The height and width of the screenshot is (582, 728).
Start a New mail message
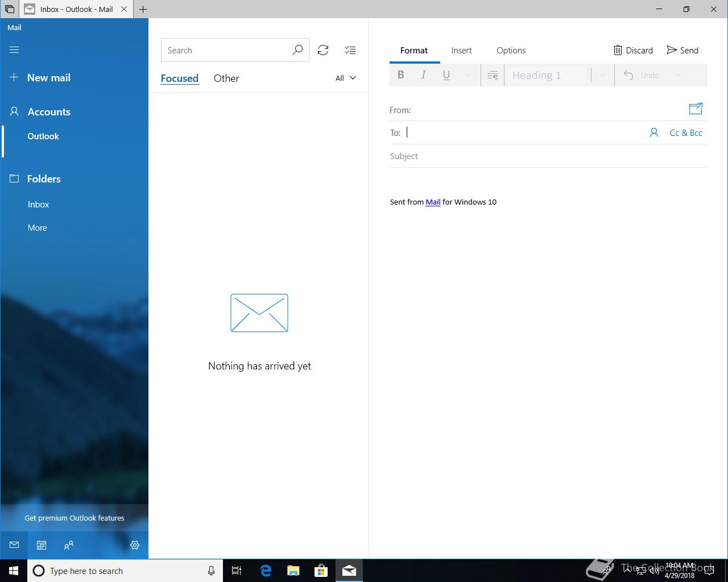click(40, 78)
